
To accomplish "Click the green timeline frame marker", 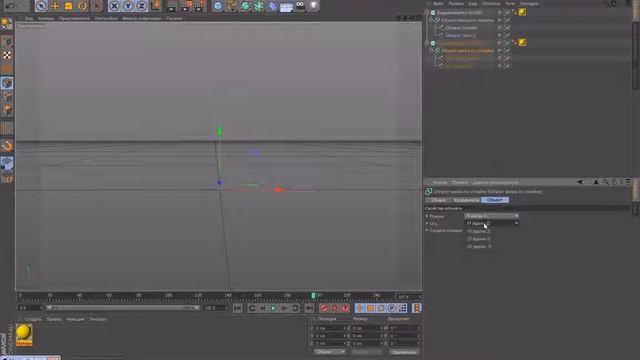I will click(x=313, y=295).
